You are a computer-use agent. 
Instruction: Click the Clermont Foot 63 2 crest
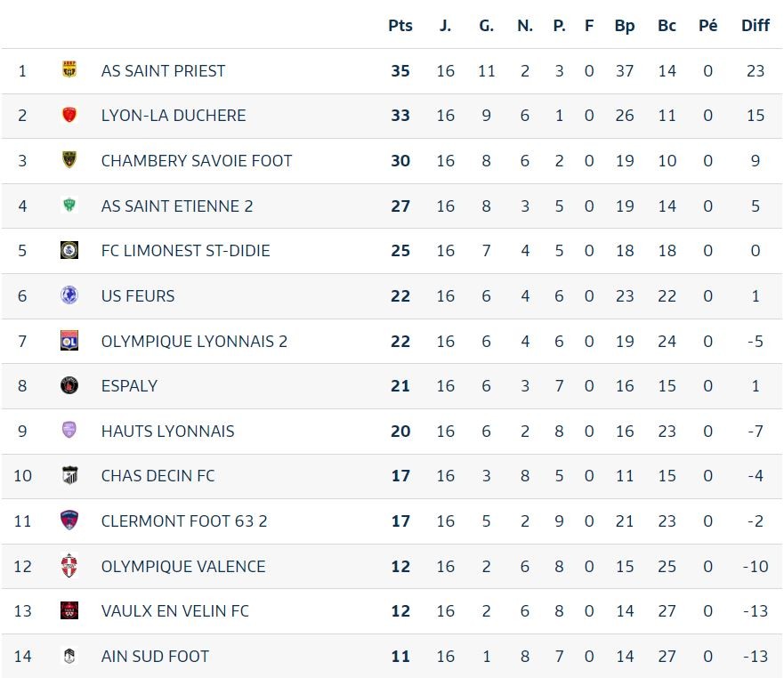pos(69,521)
